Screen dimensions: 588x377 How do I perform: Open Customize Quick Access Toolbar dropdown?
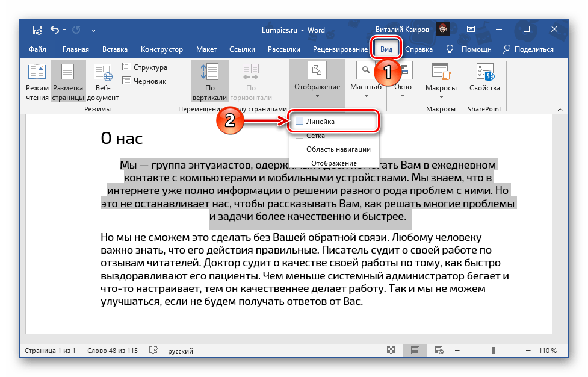pos(93,29)
